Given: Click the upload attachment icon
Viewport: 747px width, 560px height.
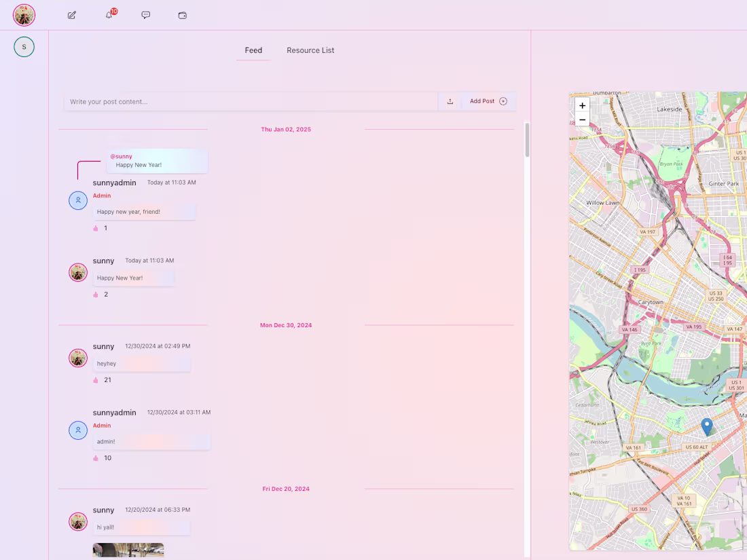Looking at the screenshot, I should (x=450, y=101).
